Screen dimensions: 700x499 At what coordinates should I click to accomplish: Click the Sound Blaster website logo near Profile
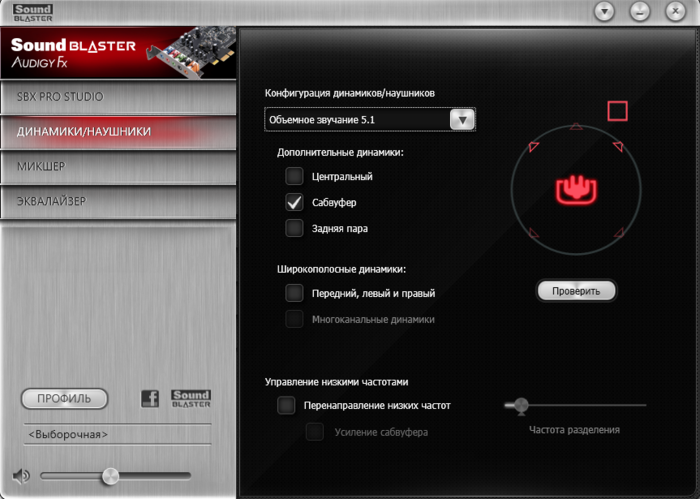coord(191,398)
